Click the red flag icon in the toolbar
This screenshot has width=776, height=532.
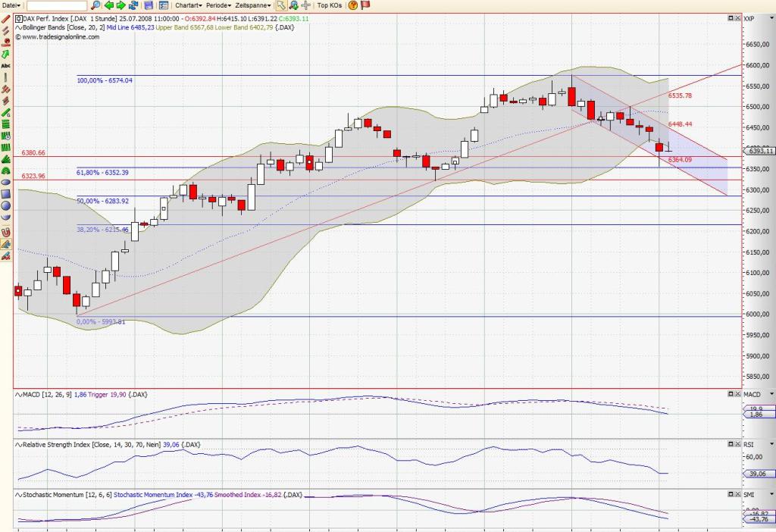coord(365,5)
